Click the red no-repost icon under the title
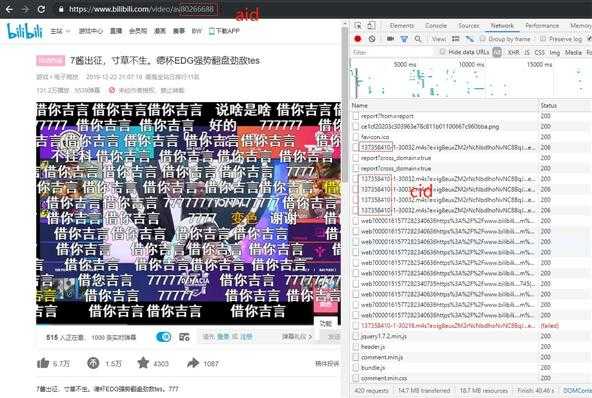Image resolution: width=592 pixels, height=398 pixels. click(112, 90)
